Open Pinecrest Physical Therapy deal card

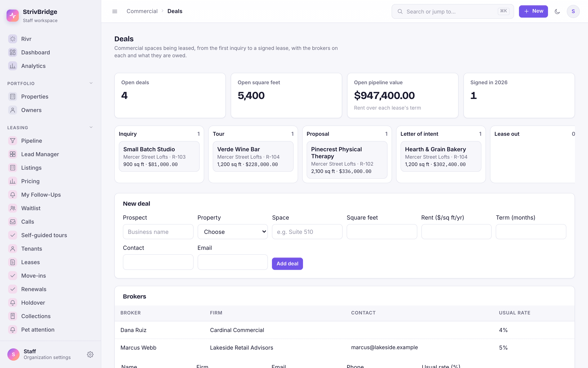pyautogui.click(x=347, y=160)
